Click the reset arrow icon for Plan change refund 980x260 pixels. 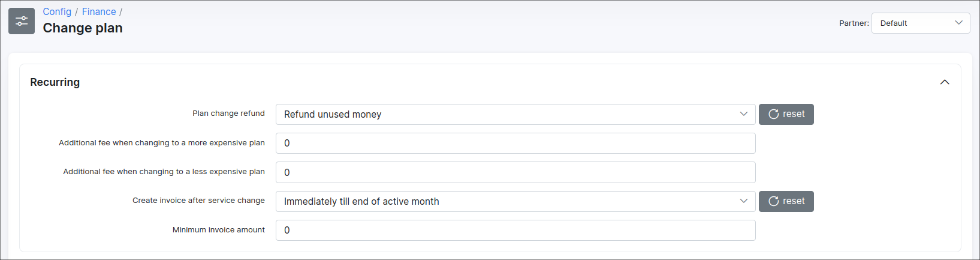(x=773, y=114)
